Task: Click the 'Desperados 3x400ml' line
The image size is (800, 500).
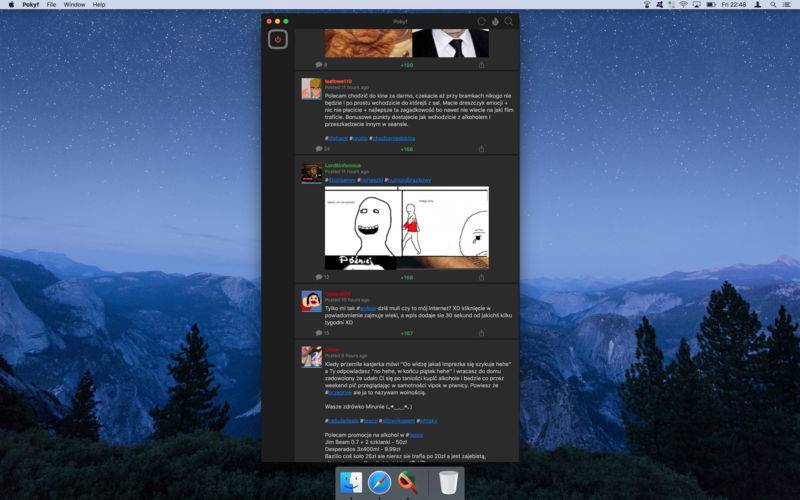Action: click(x=363, y=449)
